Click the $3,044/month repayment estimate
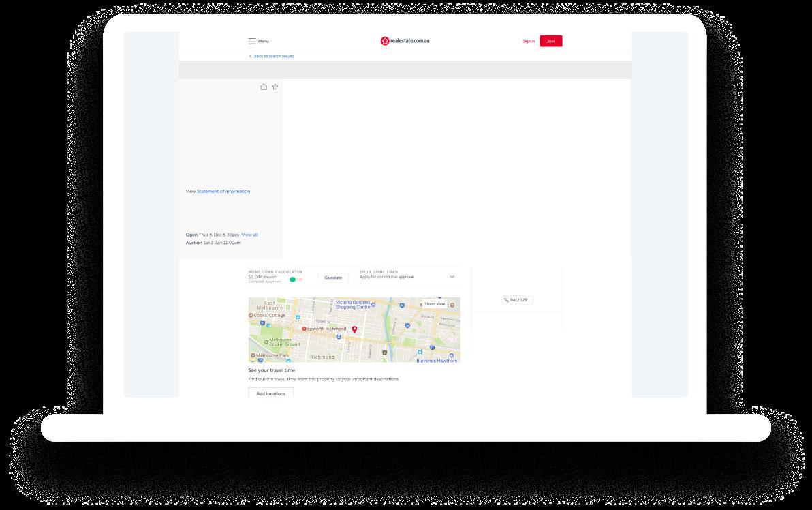The image size is (812, 510). tap(262, 277)
